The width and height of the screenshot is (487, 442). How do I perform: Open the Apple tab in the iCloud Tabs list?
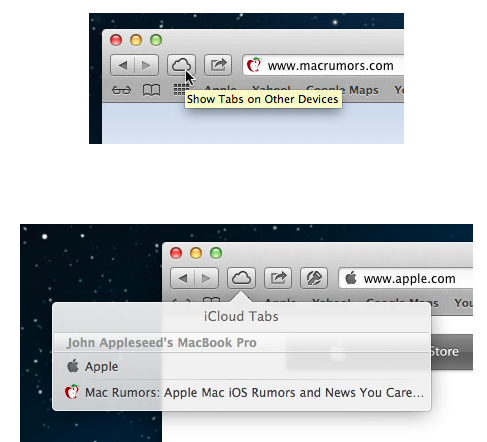coord(242,367)
